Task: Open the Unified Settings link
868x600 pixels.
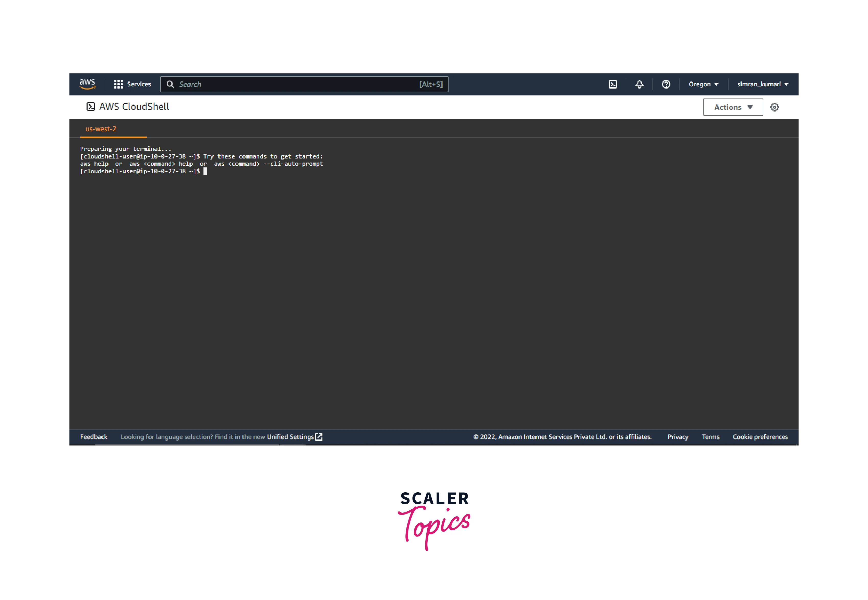Action: point(290,437)
